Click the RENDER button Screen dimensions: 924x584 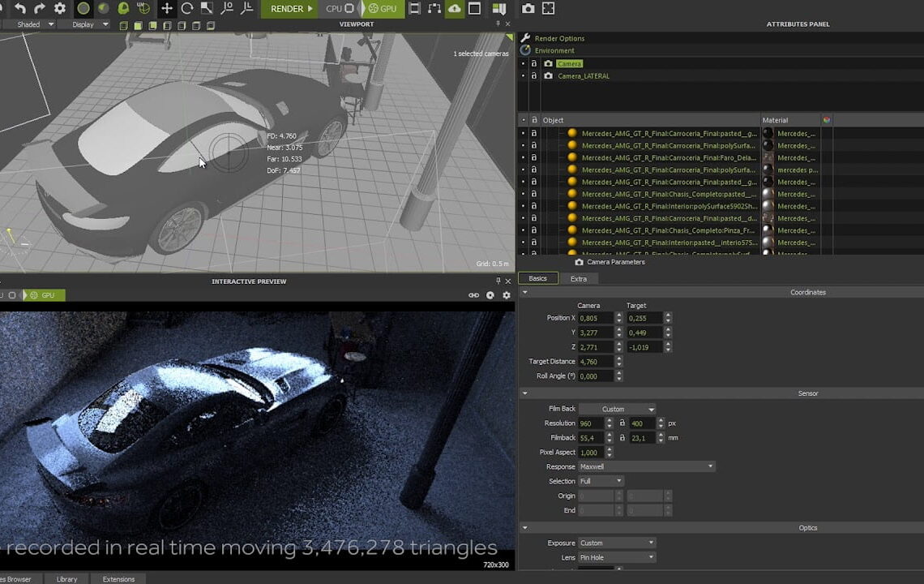[x=292, y=9]
